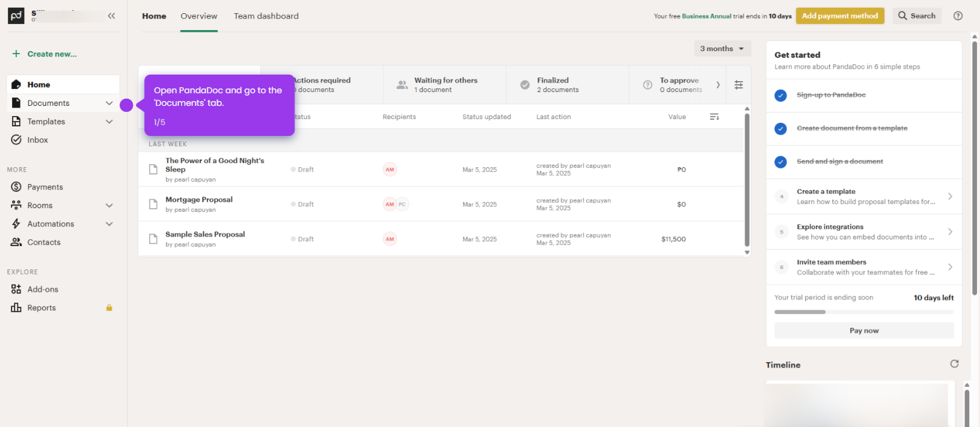Image resolution: width=980 pixels, height=427 pixels.
Task: Select the Waiting for others tab
Action: pyautogui.click(x=445, y=85)
